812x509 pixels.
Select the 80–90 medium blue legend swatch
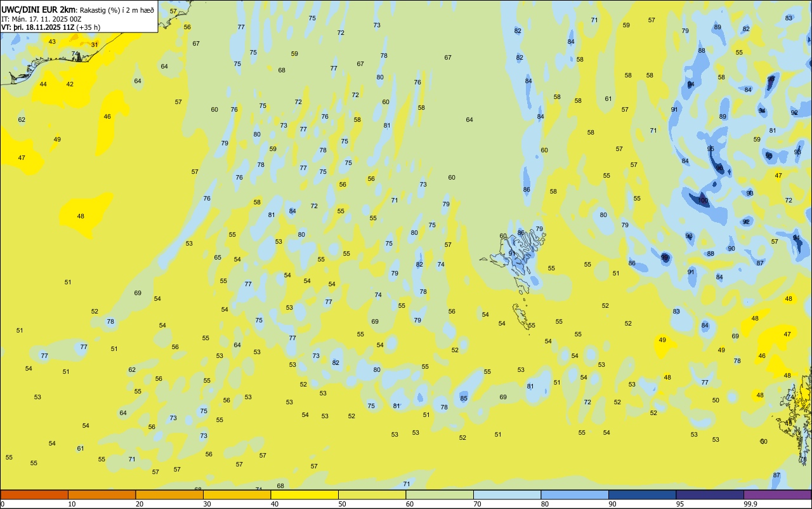(x=575, y=494)
